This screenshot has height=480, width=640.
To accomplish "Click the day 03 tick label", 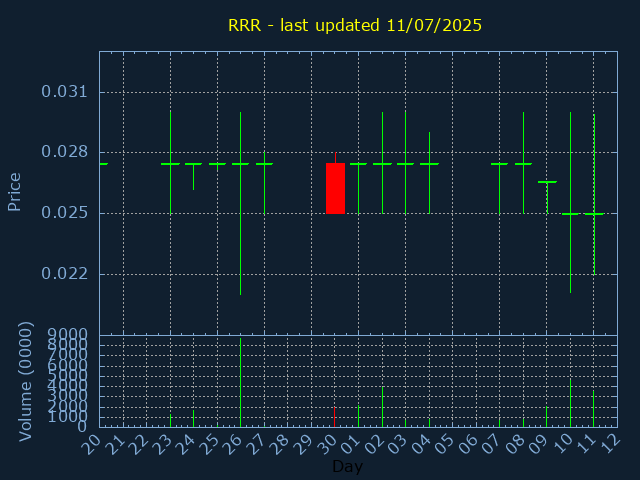I will click(397, 444).
